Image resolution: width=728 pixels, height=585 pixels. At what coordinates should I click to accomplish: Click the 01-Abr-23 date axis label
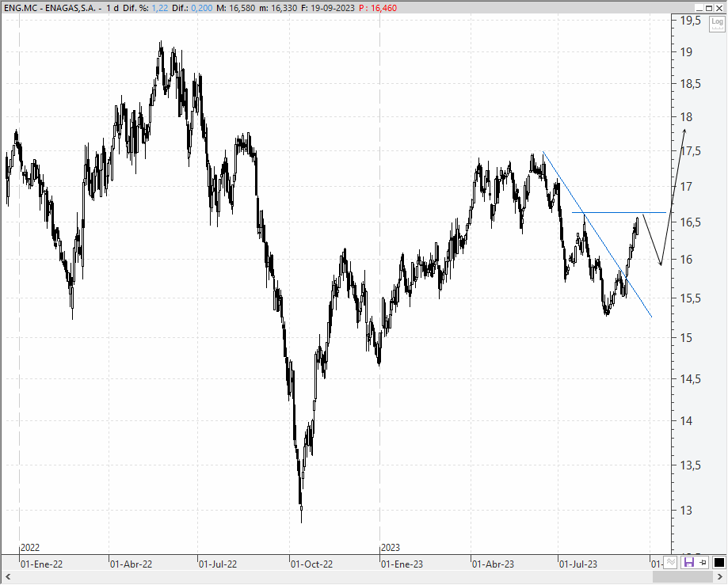tap(493, 564)
